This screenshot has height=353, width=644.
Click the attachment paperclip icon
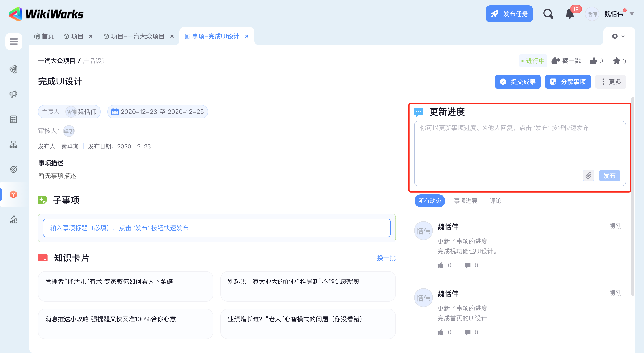[588, 176]
